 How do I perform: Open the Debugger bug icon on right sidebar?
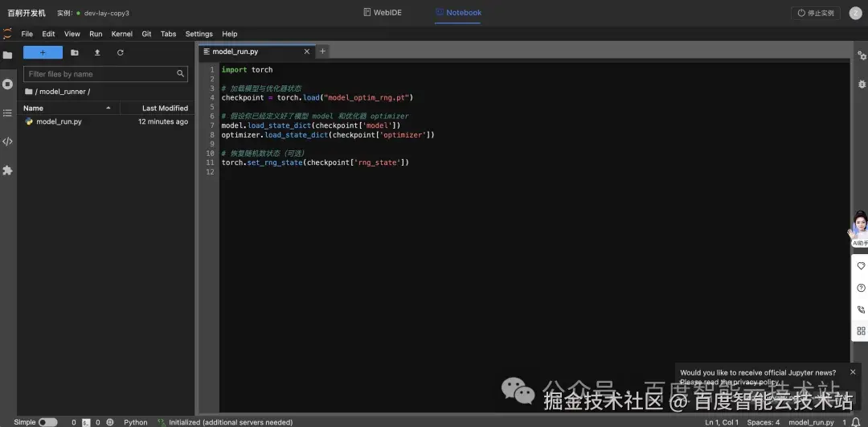[x=862, y=84]
